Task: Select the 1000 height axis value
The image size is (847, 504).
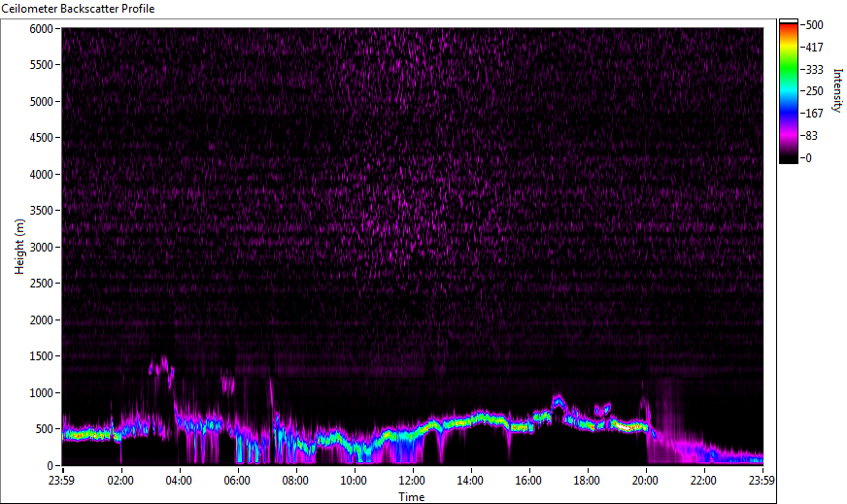Action: point(41,393)
